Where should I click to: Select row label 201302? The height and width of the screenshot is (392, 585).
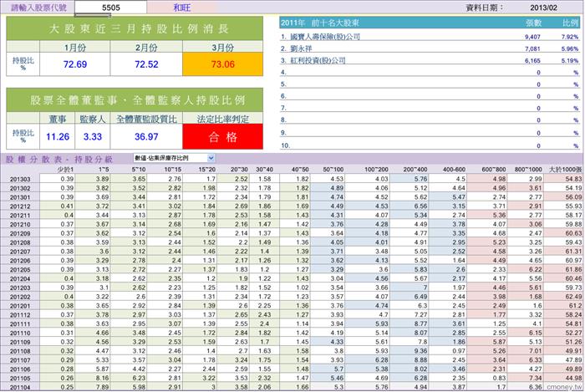20,188
